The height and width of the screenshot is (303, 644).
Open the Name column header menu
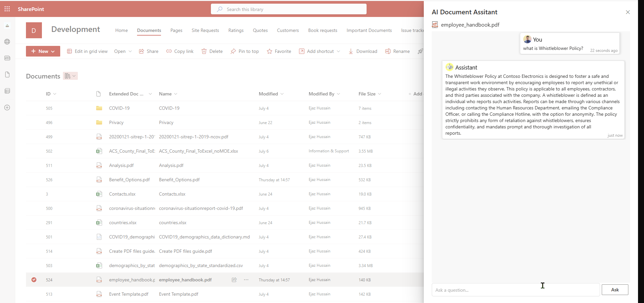click(168, 94)
